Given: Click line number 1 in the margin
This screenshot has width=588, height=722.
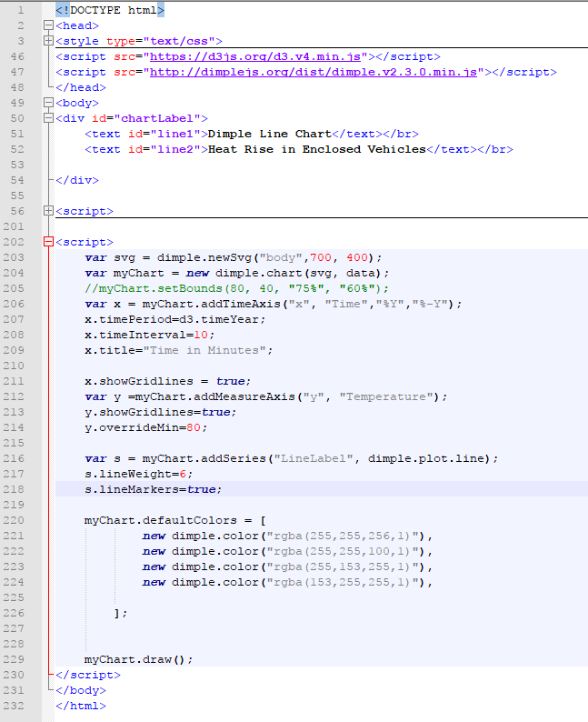Looking at the screenshot, I should coord(21,10).
